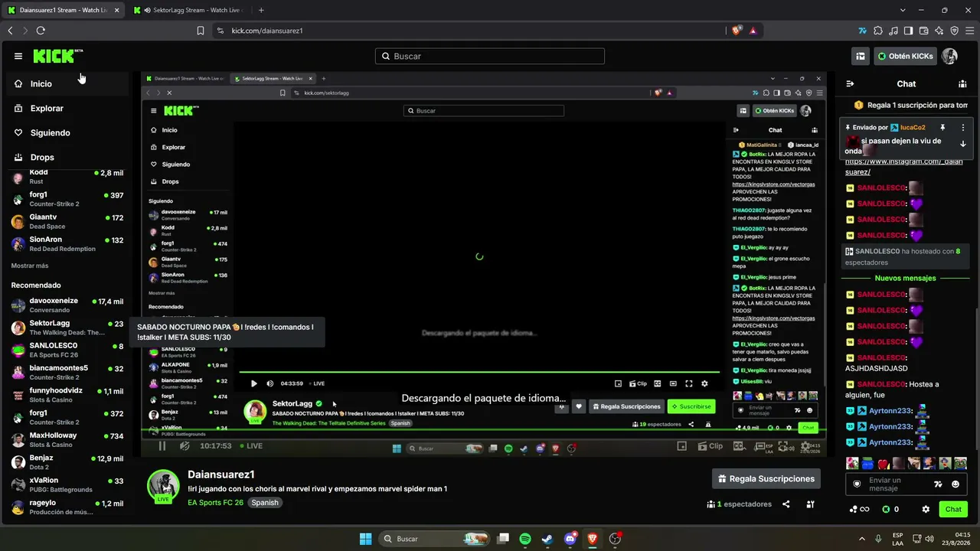This screenshot has height=551, width=980.
Task: Open the Brave Wallet icon in toolbar
Action: click(x=924, y=31)
